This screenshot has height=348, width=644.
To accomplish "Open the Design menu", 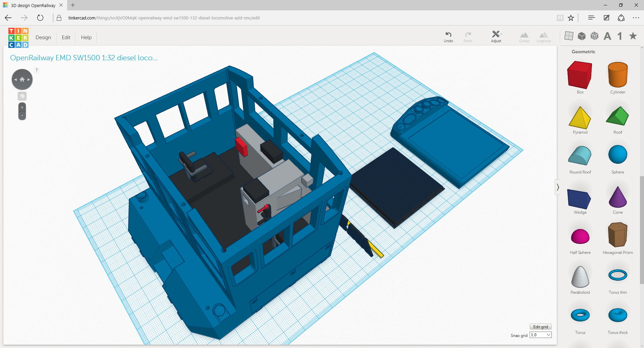I will 43,38.
